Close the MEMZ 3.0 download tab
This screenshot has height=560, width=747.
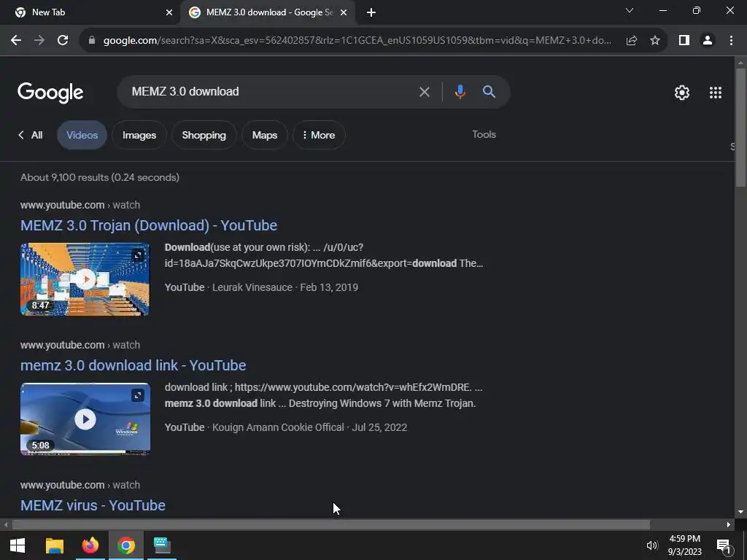(344, 12)
